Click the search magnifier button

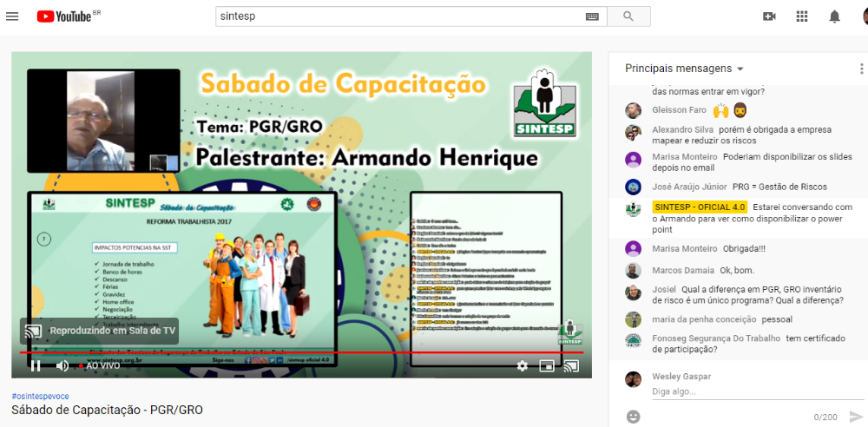point(628,16)
